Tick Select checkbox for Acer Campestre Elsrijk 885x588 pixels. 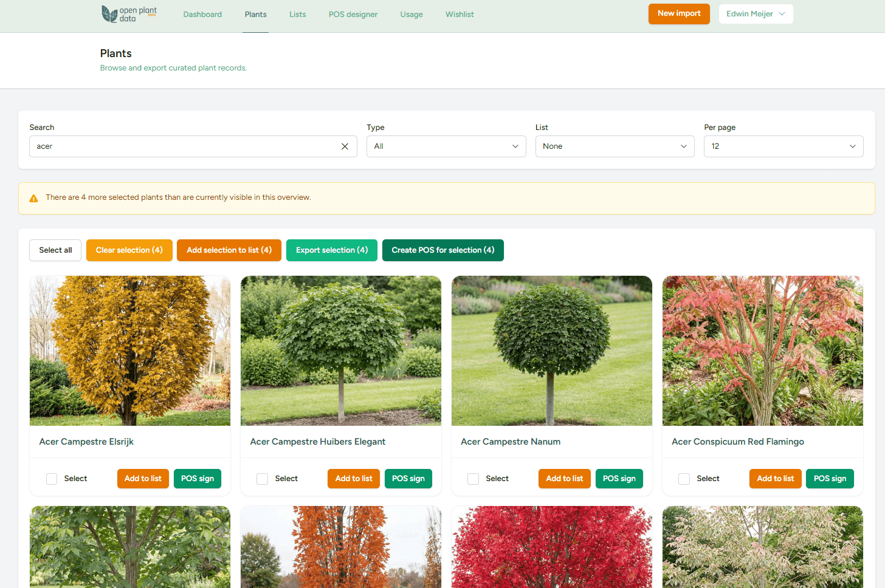point(52,479)
